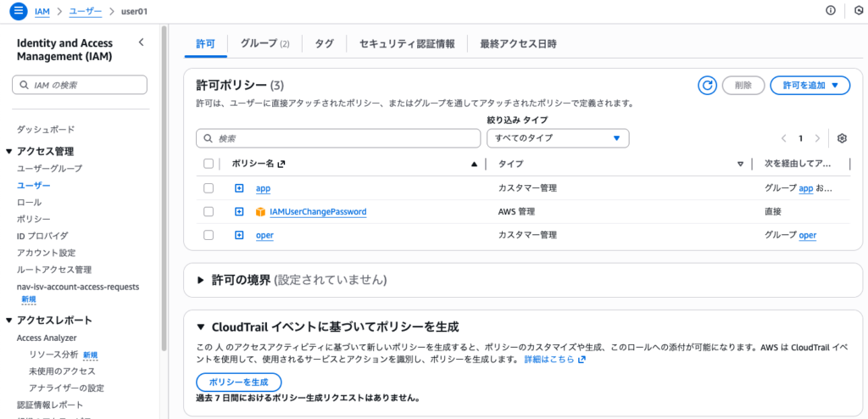
Task: Open the セキュリティ認証情報 tab
Action: coord(407,43)
